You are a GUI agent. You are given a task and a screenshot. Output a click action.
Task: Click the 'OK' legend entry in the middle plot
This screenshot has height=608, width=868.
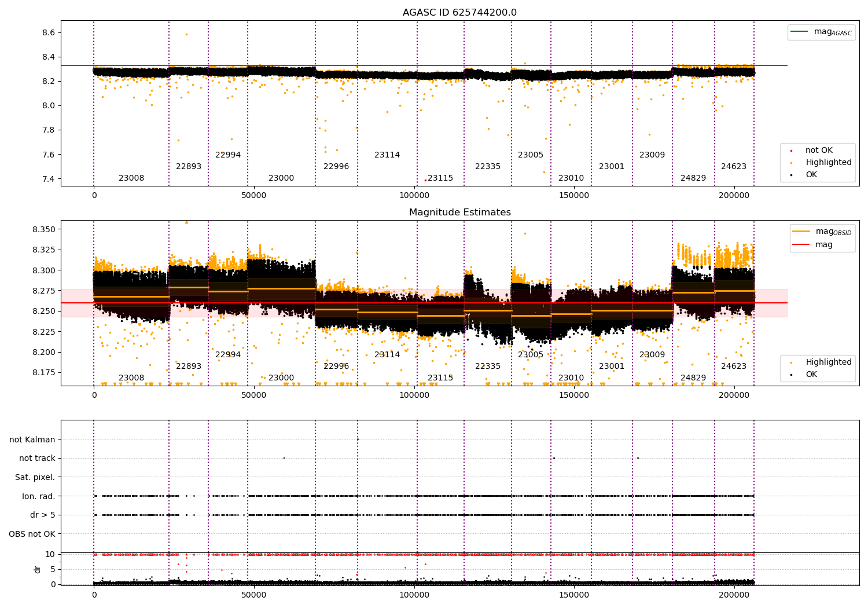click(811, 375)
